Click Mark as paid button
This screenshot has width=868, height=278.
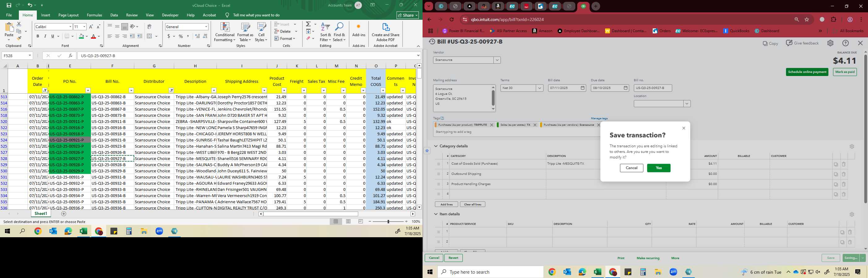pyautogui.click(x=845, y=72)
